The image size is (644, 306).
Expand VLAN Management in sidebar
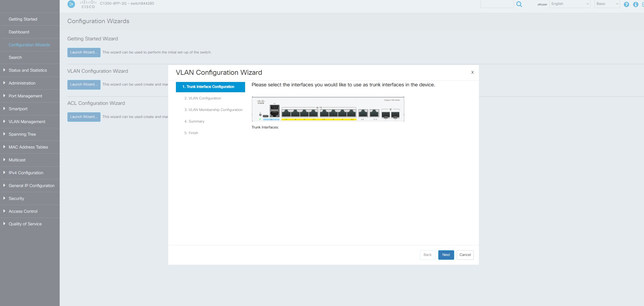[x=27, y=122]
